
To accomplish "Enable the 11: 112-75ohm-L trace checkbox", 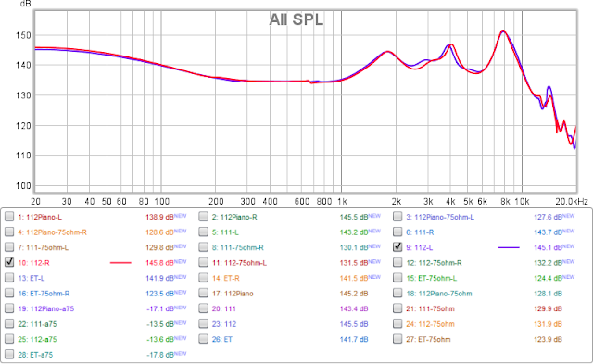I will [x=204, y=262].
